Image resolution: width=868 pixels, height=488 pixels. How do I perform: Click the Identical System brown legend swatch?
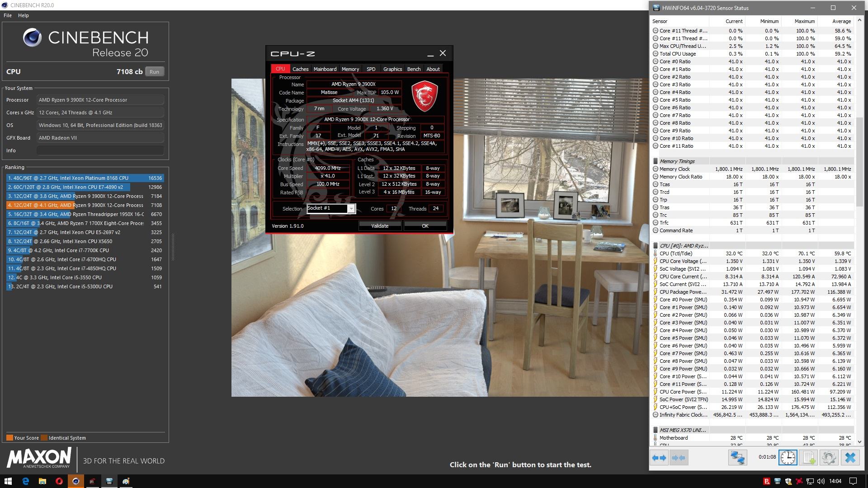coord(44,438)
